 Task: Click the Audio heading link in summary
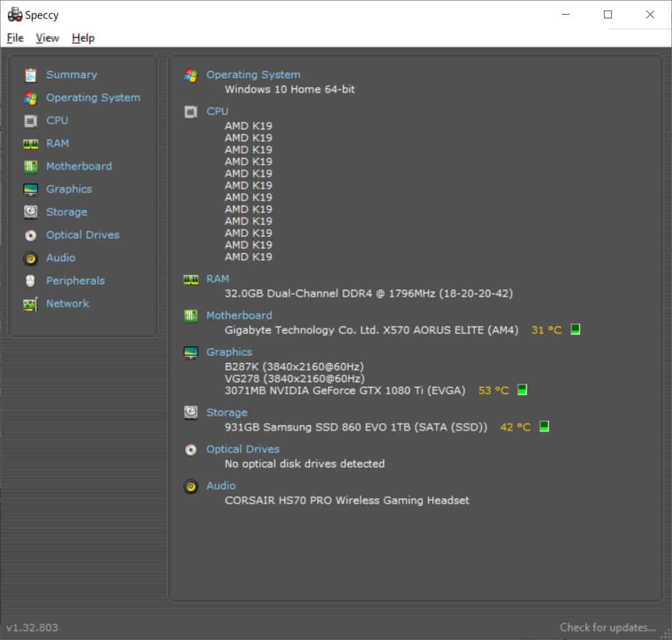[221, 486]
